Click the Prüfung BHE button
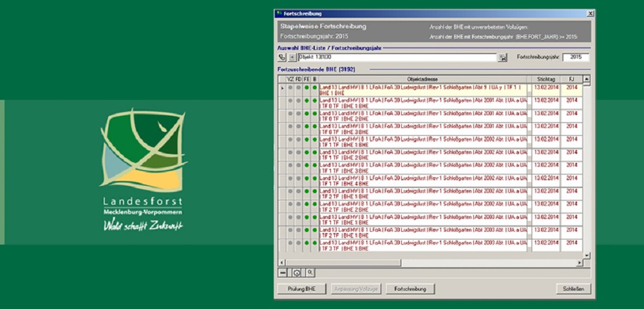Viewport: 644px width, 309px height. click(x=301, y=289)
